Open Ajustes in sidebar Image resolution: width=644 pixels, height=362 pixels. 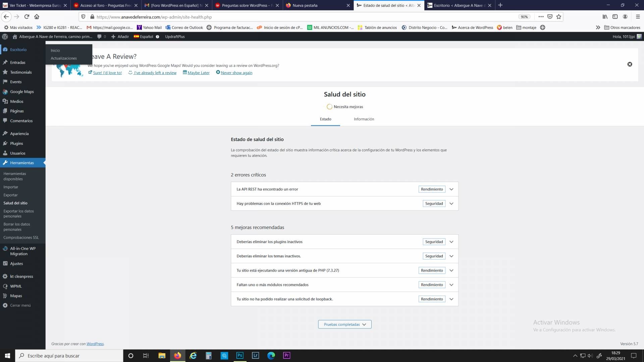tap(16, 263)
